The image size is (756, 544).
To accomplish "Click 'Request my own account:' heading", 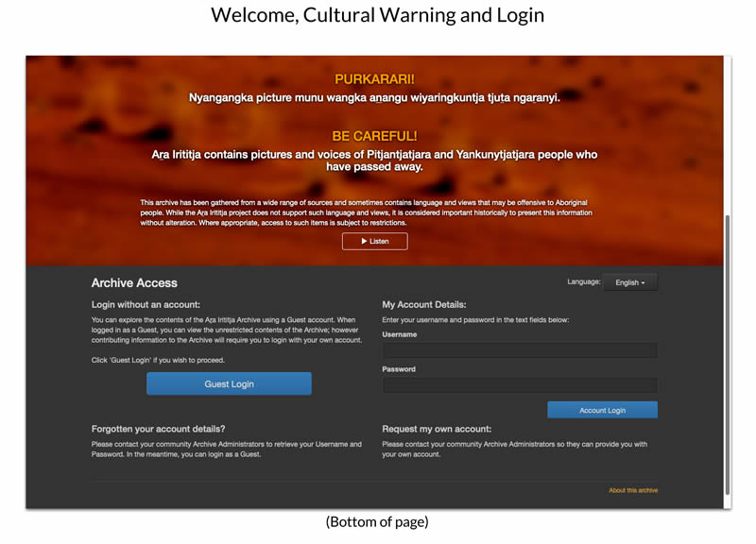I will tap(437, 429).
